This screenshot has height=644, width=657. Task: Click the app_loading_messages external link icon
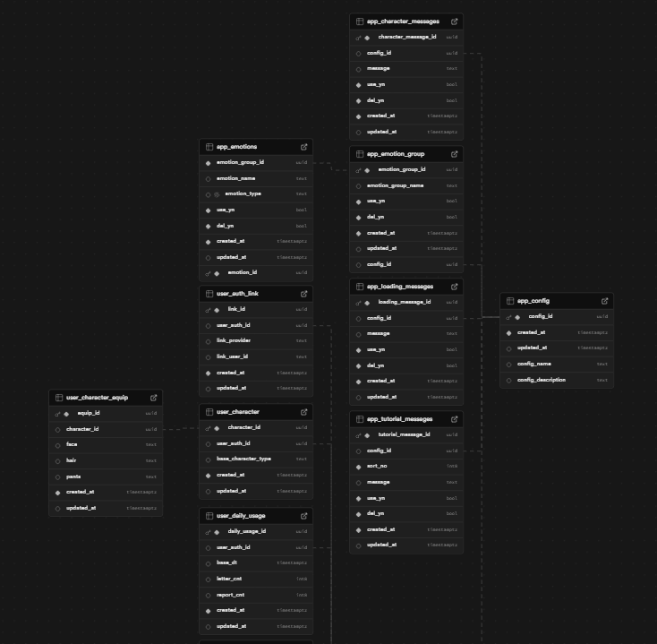pos(454,287)
